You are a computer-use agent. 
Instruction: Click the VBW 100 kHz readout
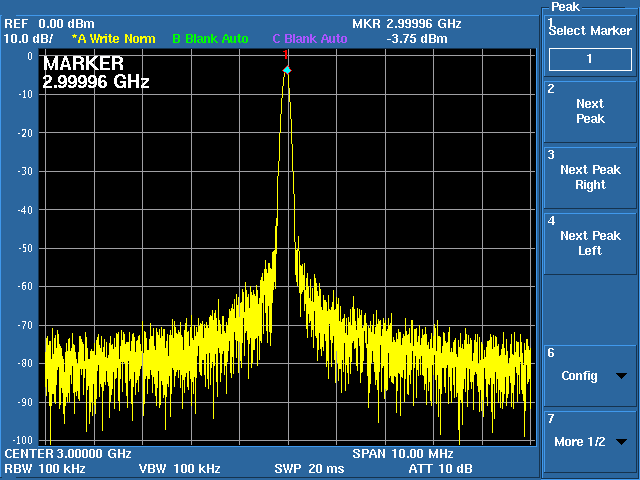click(x=180, y=469)
